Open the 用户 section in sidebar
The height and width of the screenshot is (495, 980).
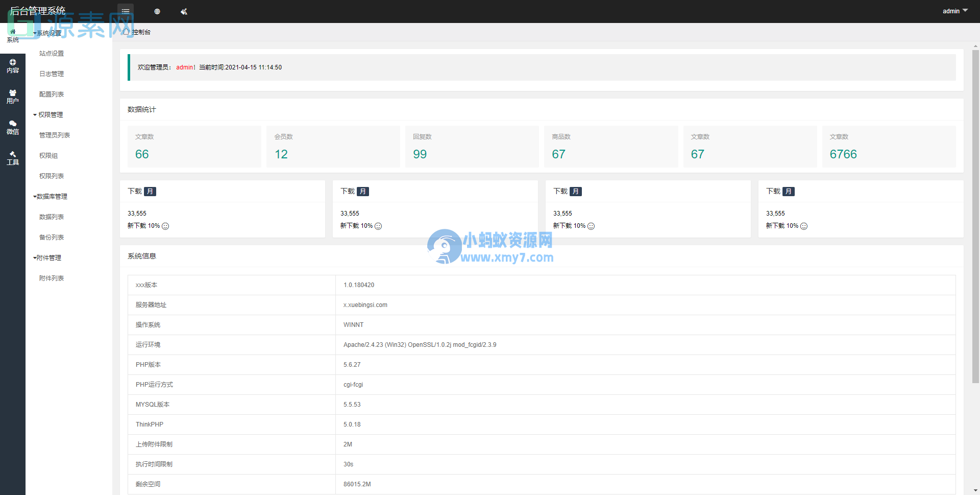tap(13, 96)
